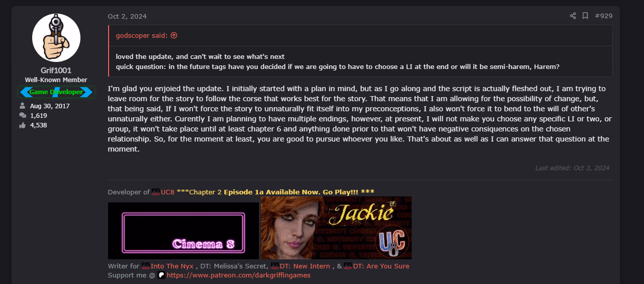Click the Oct 2, 2024 post date
Viewport: 644px width, 284px height.
point(127,16)
